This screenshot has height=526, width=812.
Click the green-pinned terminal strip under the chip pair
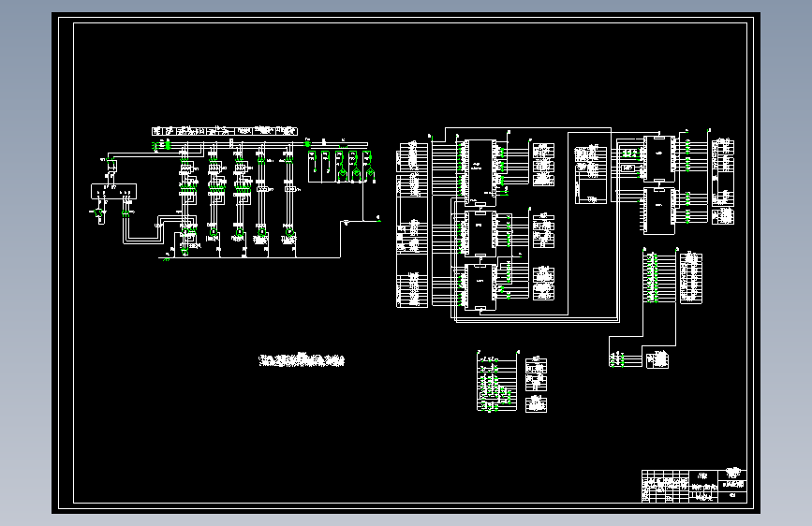coord(659,277)
